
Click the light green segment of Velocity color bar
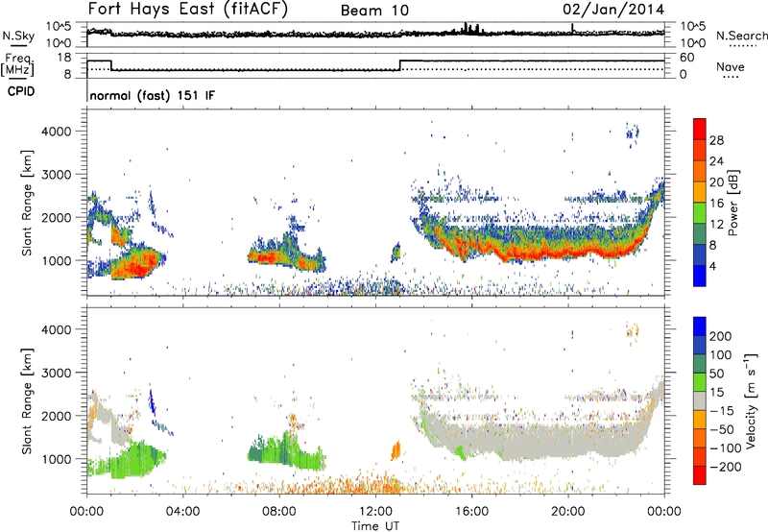700,382
